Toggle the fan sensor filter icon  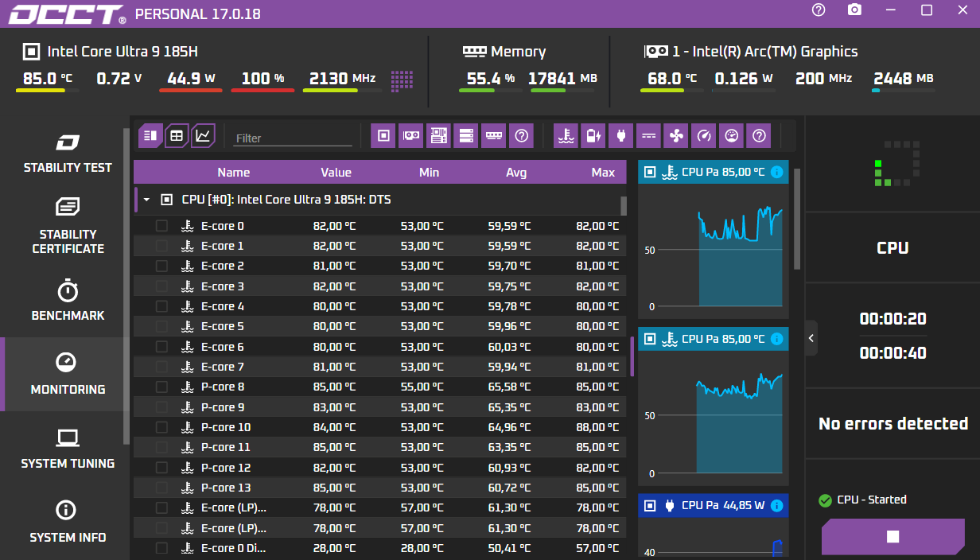coord(677,136)
